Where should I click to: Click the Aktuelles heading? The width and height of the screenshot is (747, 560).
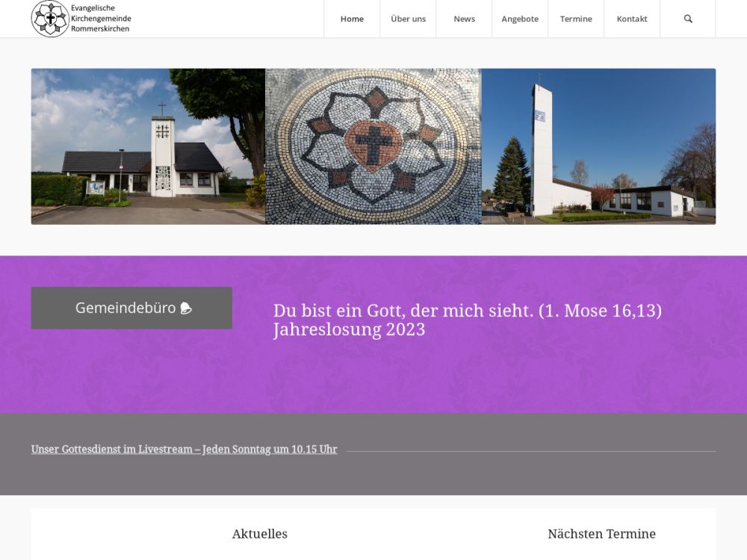[x=259, y=534]
